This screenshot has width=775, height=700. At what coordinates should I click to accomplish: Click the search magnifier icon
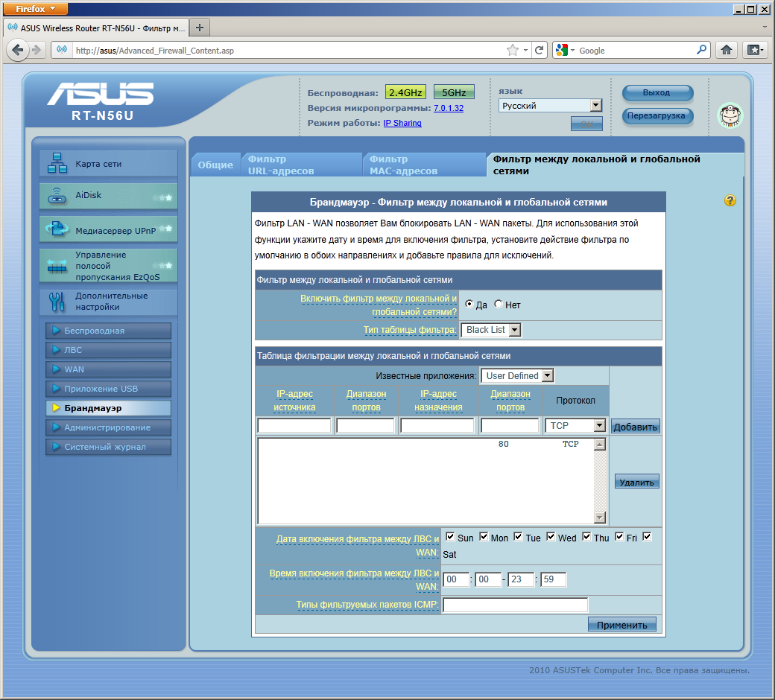701,50
